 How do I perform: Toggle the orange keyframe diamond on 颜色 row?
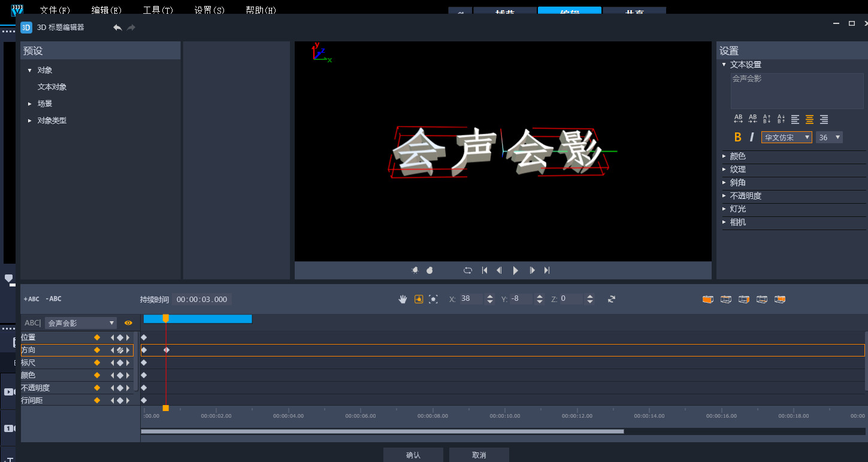coord(97,375)
